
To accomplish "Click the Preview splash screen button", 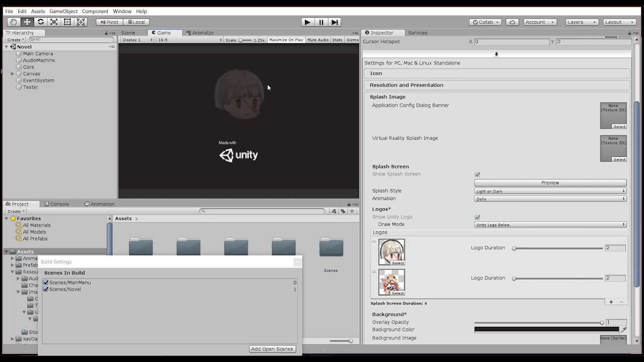I will point(550,183).
